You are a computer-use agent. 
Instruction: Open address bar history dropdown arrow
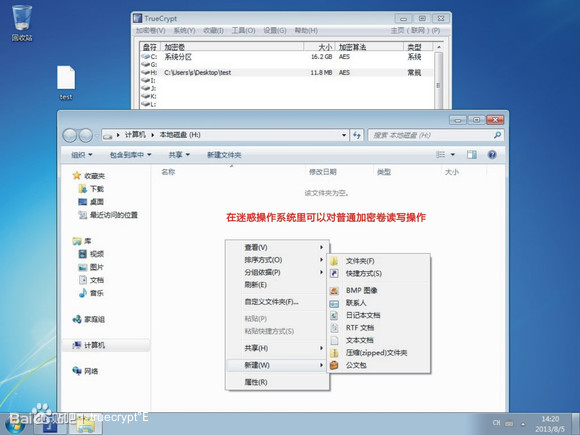tap(344, 135)
